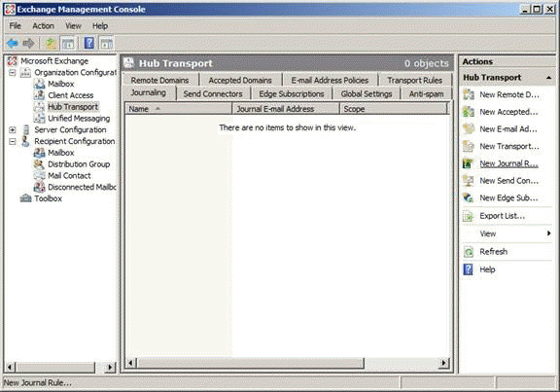Click the Export List... action link
The image size is (560, 392).
point(502,216)
